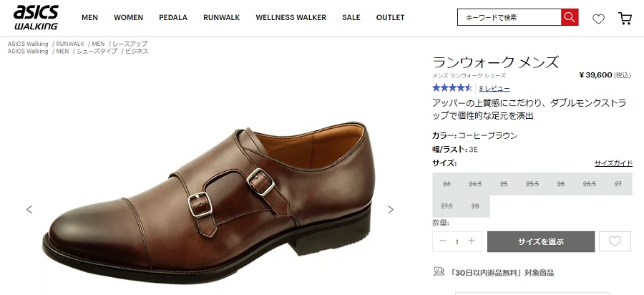Decrease quantity with minus button
The width and height of the screenshot is (644, 295).
[444, 241]
